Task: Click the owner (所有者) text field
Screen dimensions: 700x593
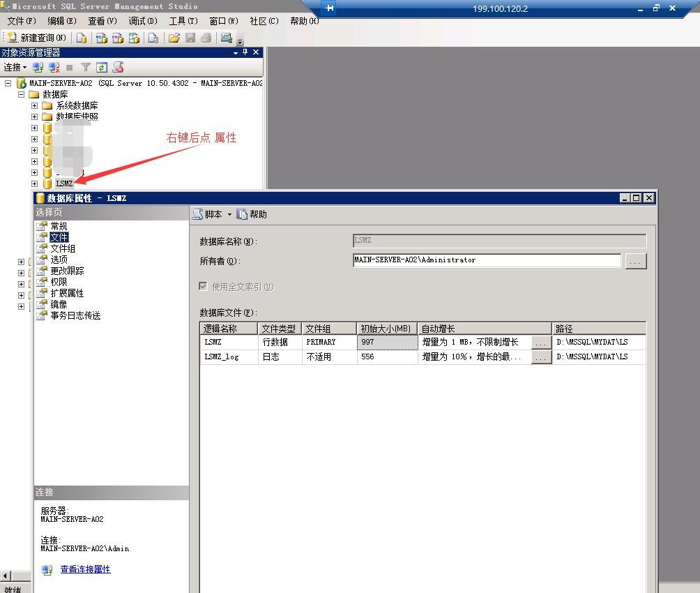Action: point(487,260)
